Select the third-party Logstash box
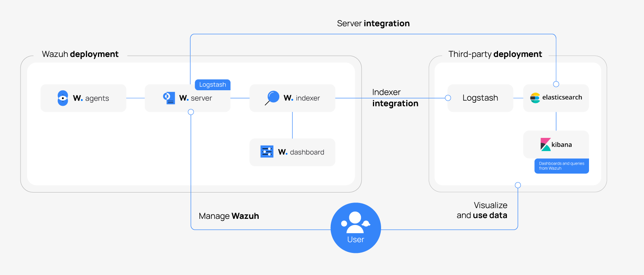The image size is (644, 275). (x=480, y=98)
